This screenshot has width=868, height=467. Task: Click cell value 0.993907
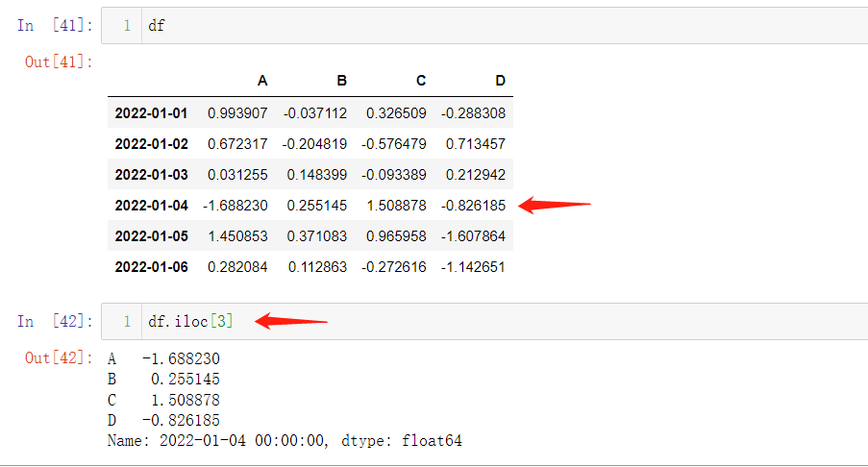point(237,113)
